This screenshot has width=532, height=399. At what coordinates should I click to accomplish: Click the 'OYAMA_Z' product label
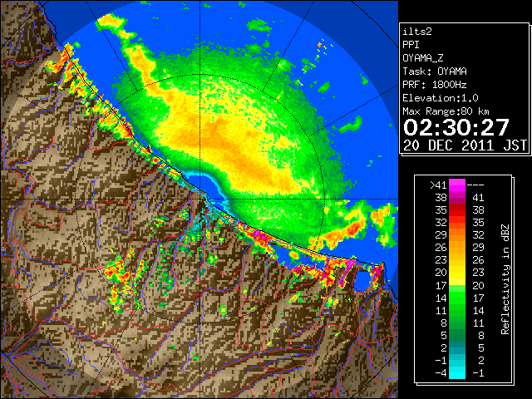click(423, 58)
